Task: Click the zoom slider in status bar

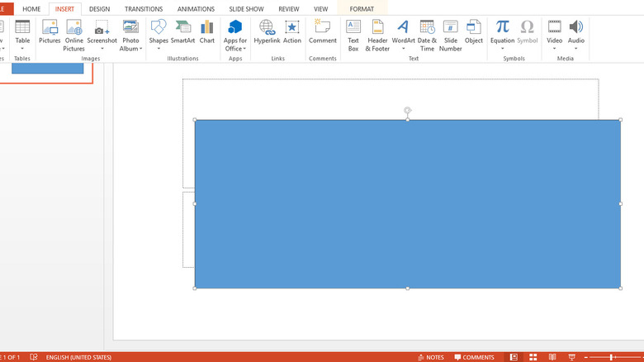Action: (x=612, y=357)
